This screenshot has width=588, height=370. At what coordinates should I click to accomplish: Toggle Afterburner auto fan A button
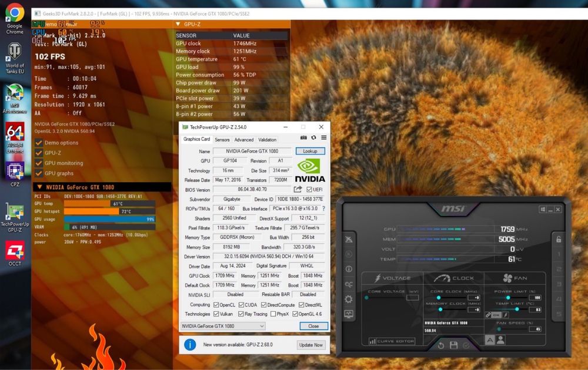click(490, 339)
